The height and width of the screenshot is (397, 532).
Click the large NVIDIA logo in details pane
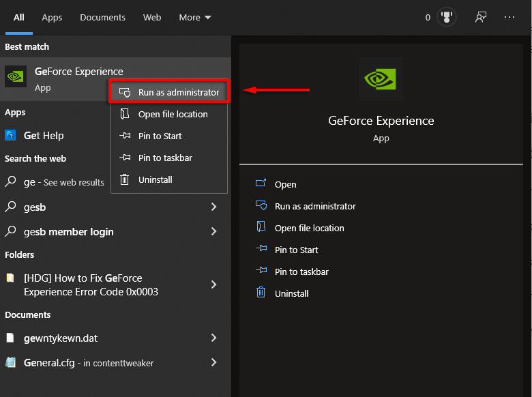381,79
